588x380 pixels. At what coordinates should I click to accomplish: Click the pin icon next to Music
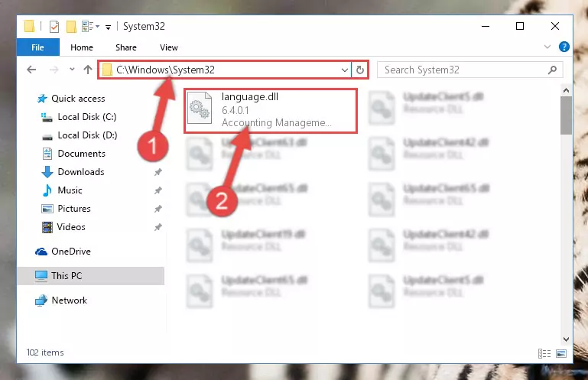[158, 190]
